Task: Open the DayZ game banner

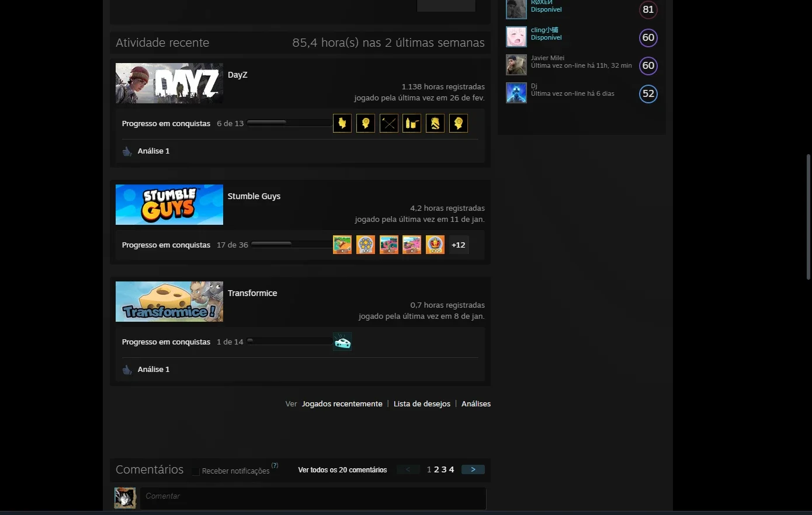Action: [x=169, y=83]
